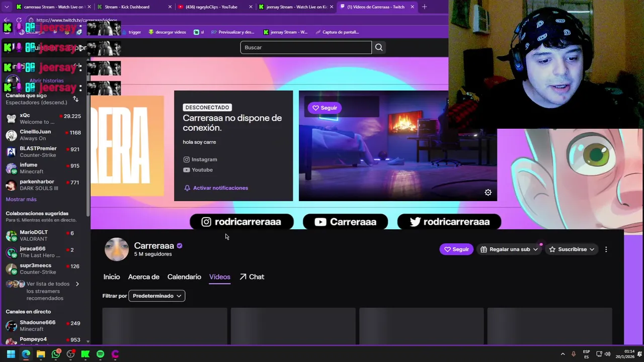Open the Suscribirse dropdown
This screenshot has height=362, width=644.
point(572,249)
